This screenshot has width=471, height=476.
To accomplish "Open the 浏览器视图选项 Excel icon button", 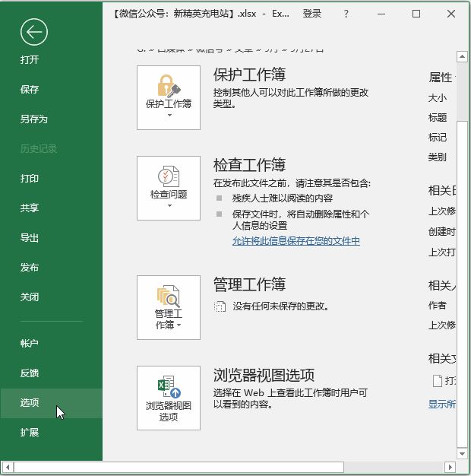I will (169, 398).
